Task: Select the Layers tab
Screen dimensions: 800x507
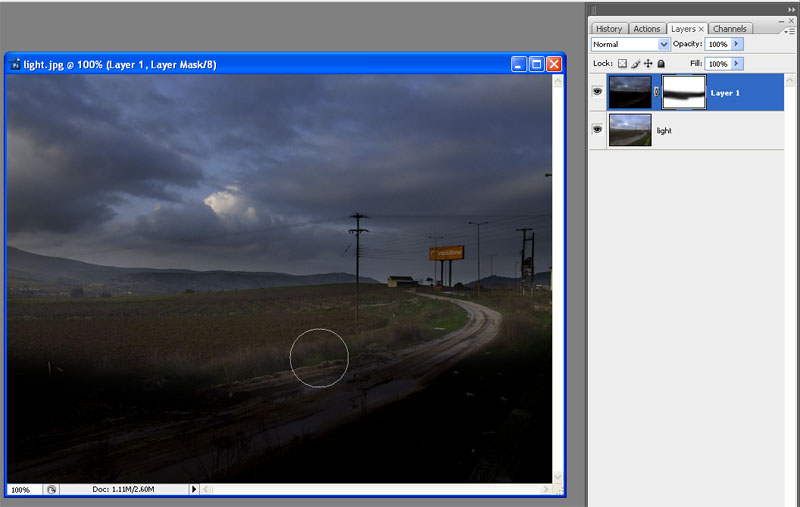Action: coord(683,29)
